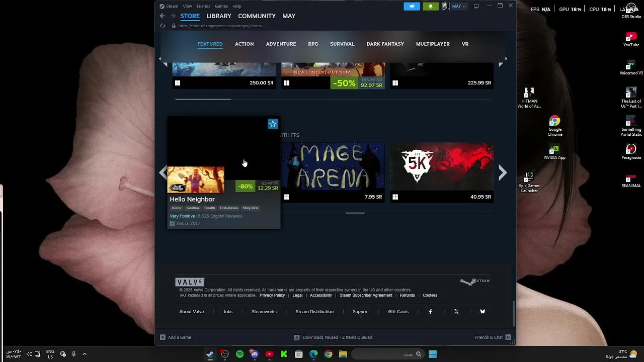Open Steam Subscriber Agreement link
Image resolution: width=644 pixels, height=362 pixels.
(366, 295)
